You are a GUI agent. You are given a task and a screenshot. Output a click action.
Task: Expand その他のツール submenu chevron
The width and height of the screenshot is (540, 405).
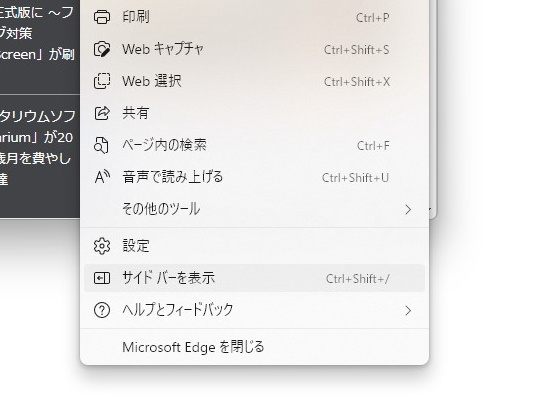(408, 209)
